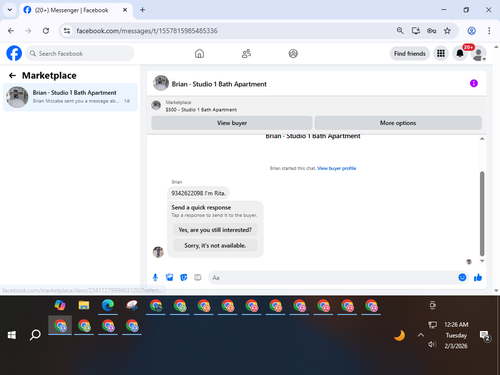Click the chat scrollbar down arrow

pyautogui.click(x=482, y=261)
